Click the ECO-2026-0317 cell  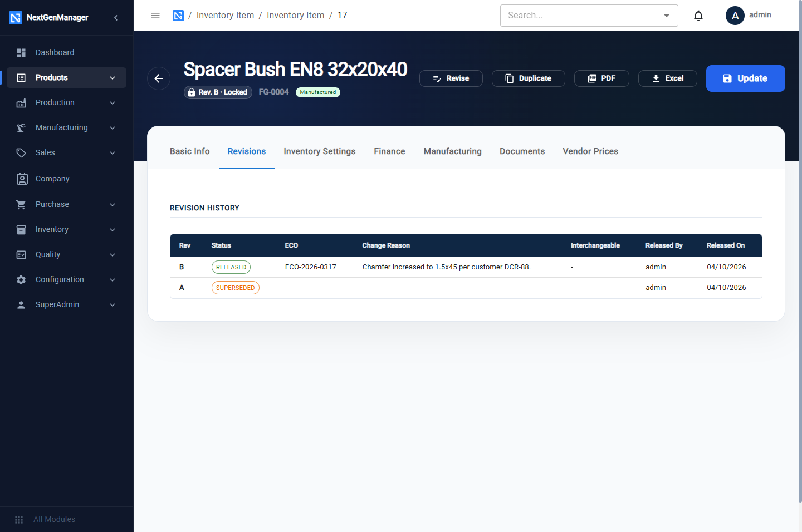coord(311,267)
